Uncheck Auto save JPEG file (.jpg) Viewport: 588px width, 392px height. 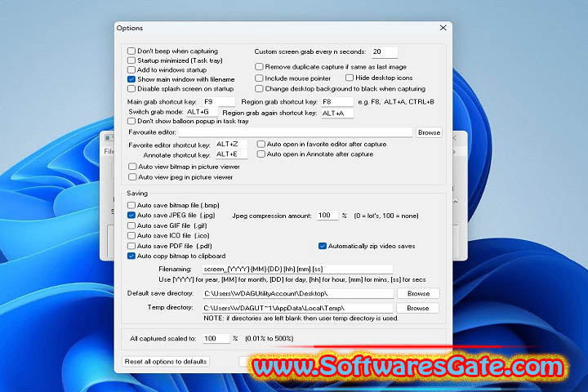click(x=131, y=216)
